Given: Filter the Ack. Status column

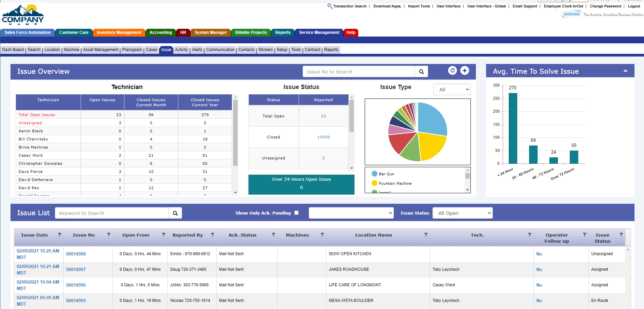Looking at the screenshot, I should click(274, 235).
